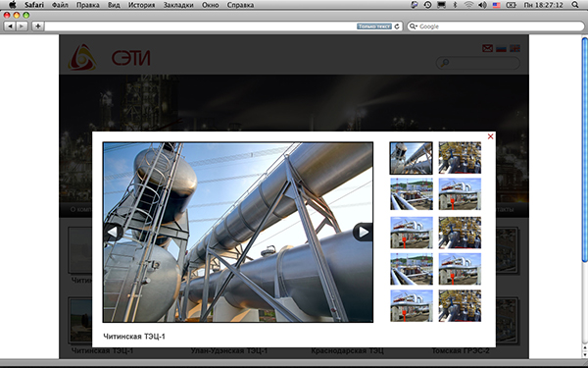
Task: Click Safari's forward navigation arrow
Action: point(22,26)
